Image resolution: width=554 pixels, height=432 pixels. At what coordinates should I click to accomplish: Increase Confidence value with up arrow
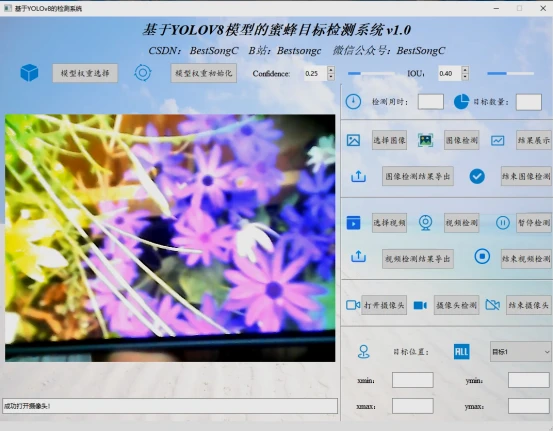pos(331,70)
